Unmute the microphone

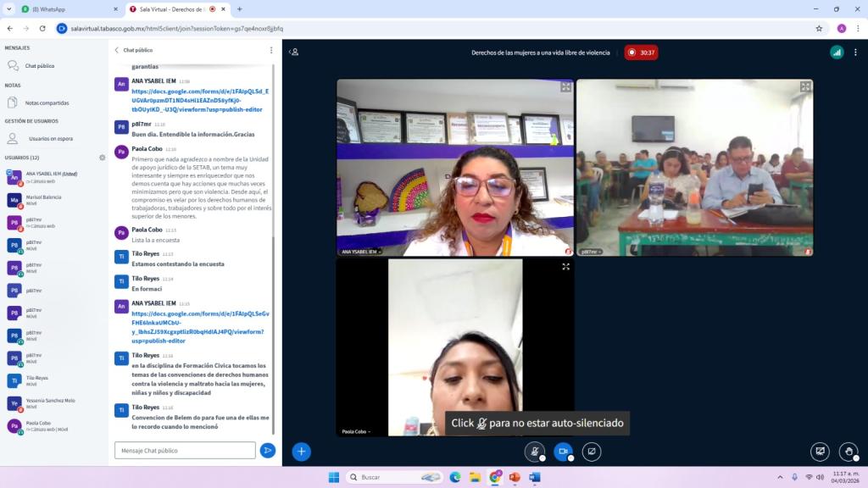(534, 452)
